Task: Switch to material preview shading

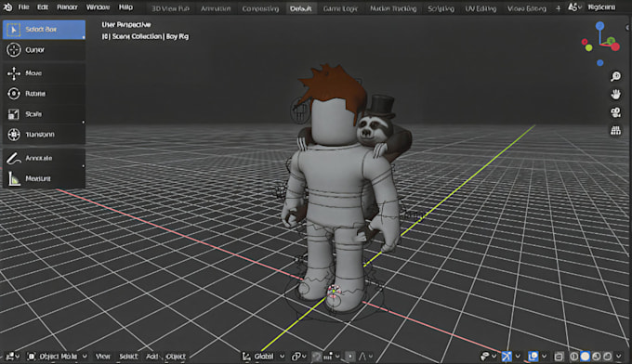Action: click(596, 357)
